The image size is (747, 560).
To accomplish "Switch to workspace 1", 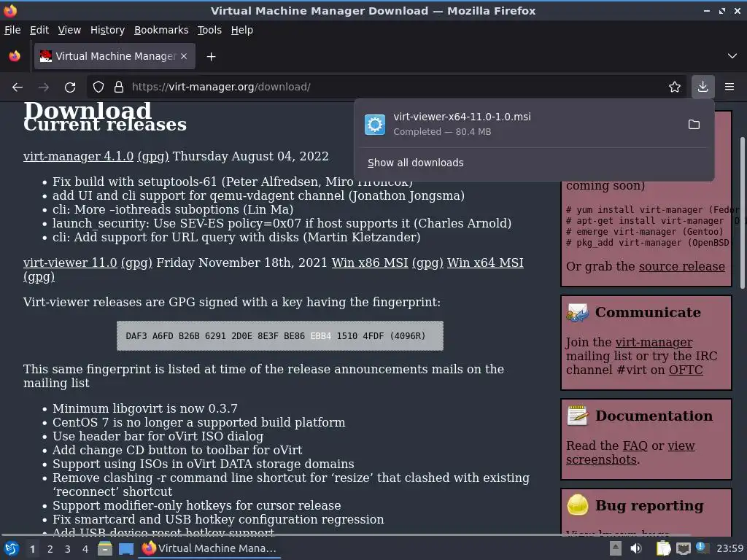I will coord(32,549).
